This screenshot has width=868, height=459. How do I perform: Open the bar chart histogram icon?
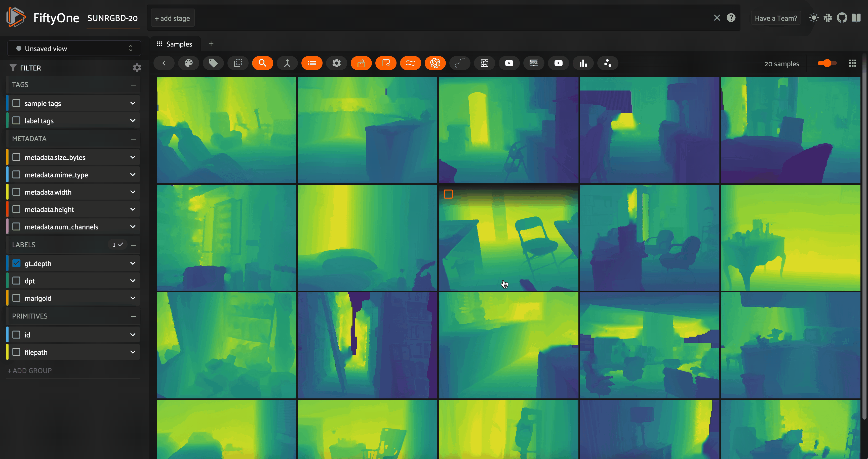coord(583,63)
